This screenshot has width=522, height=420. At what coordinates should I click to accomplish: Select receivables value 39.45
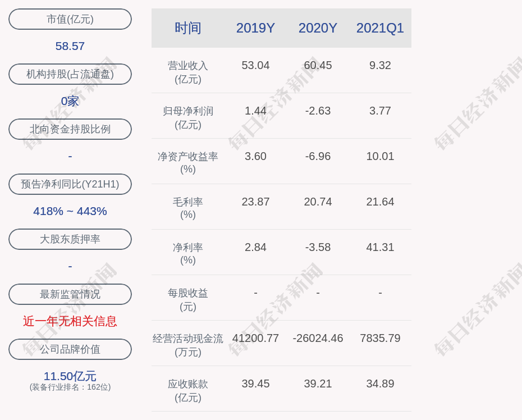pos(255,384)
